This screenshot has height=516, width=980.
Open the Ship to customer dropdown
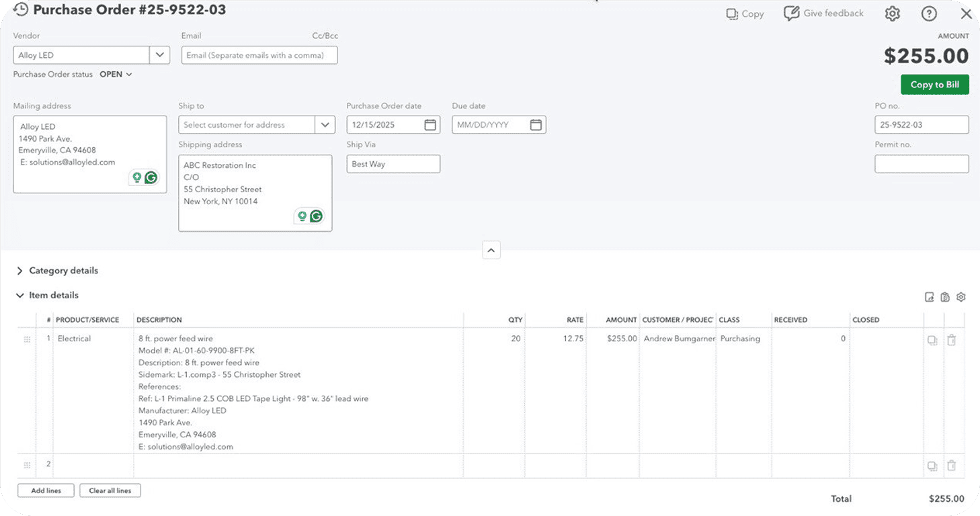coord(325,125)
